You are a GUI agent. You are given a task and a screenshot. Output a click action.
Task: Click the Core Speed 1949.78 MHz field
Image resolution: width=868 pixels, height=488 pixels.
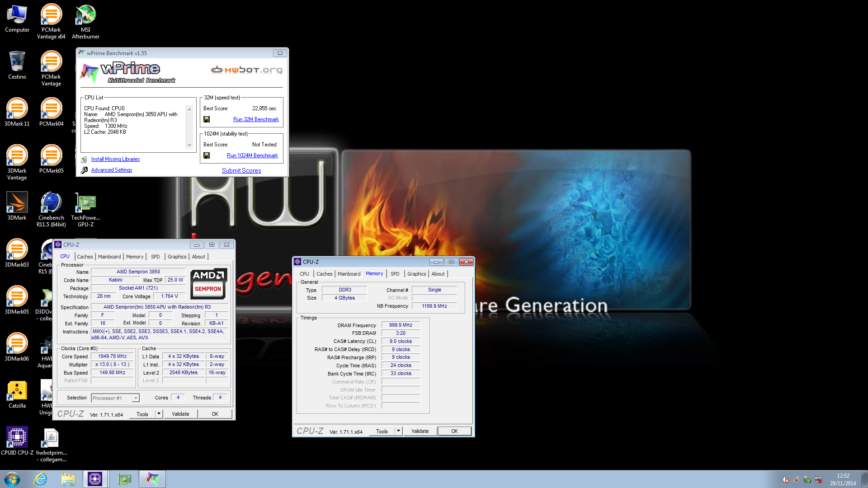click(x=113, y=356)
